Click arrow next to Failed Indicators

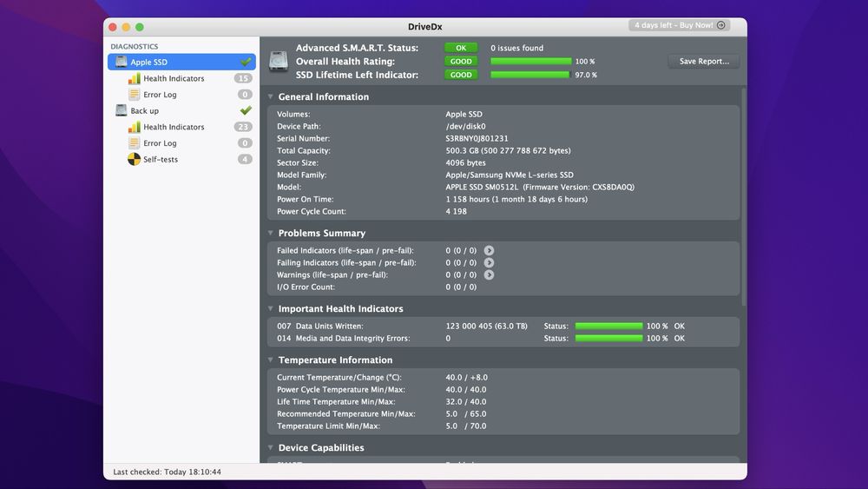[489, 251]
